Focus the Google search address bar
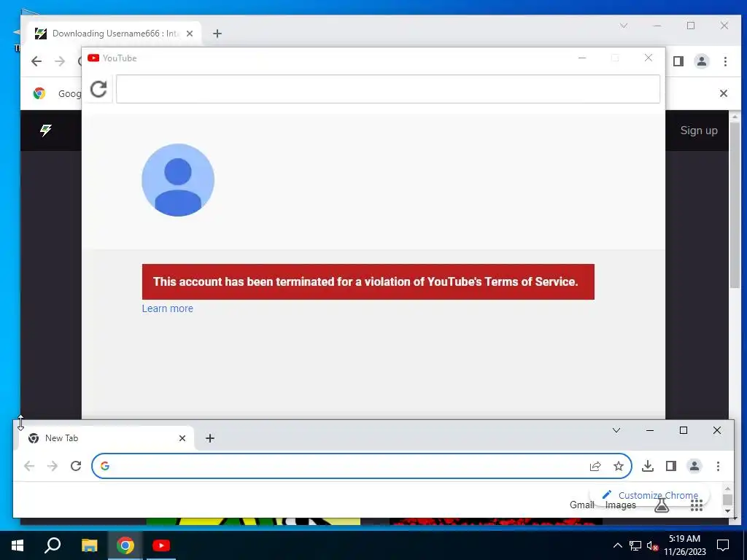The height and width of the screenshot is (560, 747). (362, 466)
